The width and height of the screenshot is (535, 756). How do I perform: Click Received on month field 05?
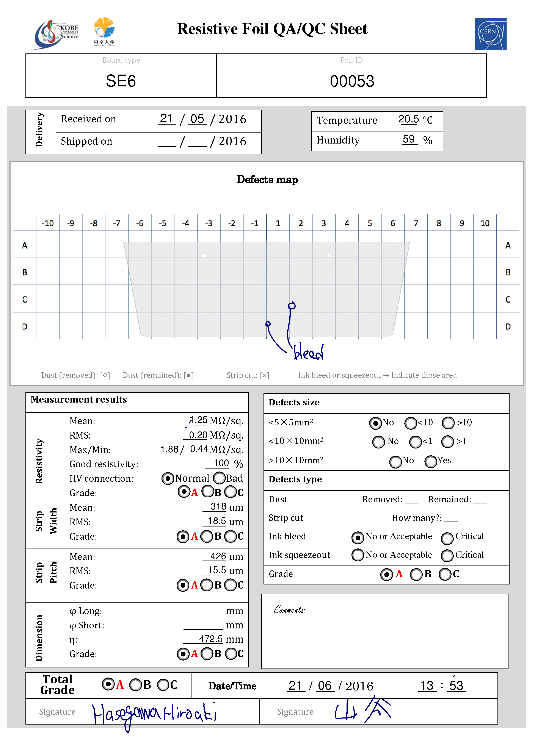click(197, 119)
